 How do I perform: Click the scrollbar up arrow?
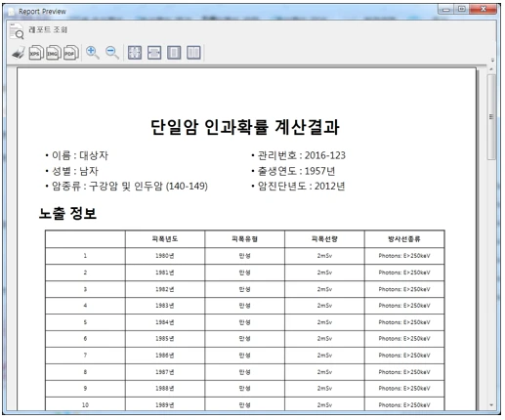491,69
